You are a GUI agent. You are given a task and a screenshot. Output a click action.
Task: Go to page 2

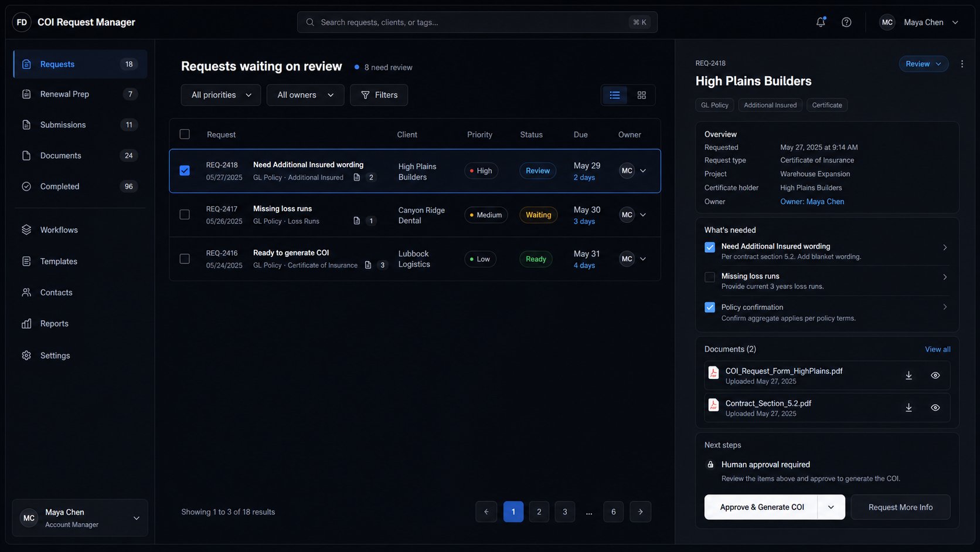539,512
